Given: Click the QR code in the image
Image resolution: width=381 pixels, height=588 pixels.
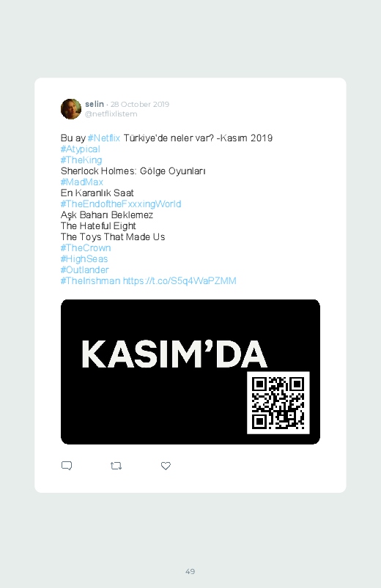Looking at the screenshot, I should pyautogui.click(x=278, y=403).
